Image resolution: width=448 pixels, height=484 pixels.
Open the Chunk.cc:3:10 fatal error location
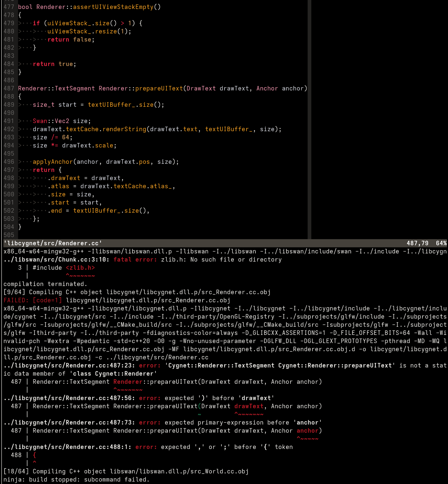click(x=56, y=259)
